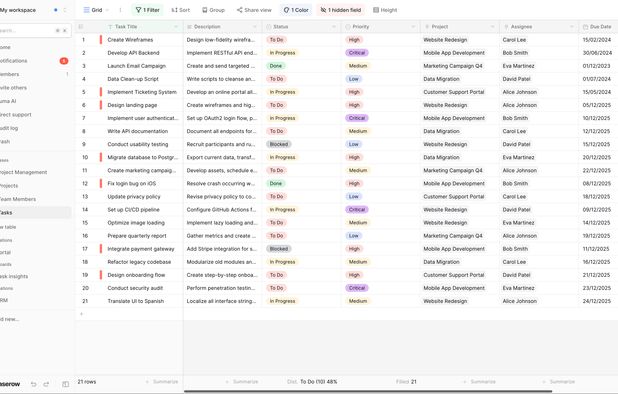Click task 'Integrate payment gateway'
This screenshot has height=394, width=618.
point(141,249)
